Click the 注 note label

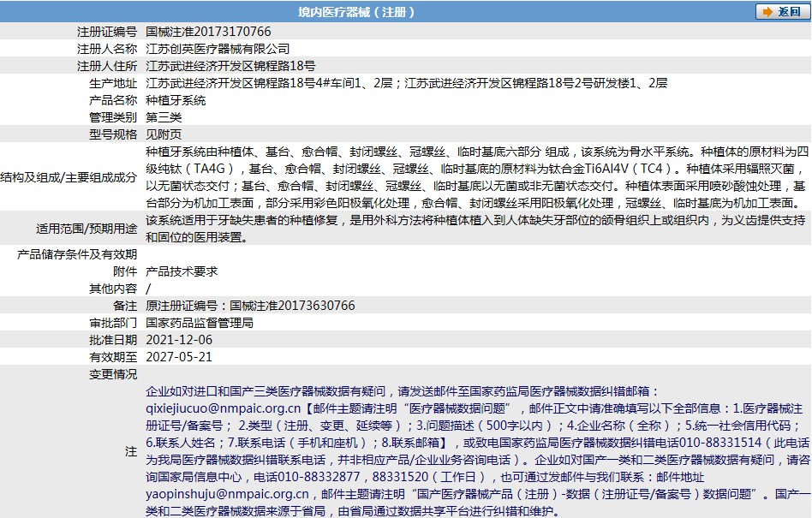coord(131,451)
